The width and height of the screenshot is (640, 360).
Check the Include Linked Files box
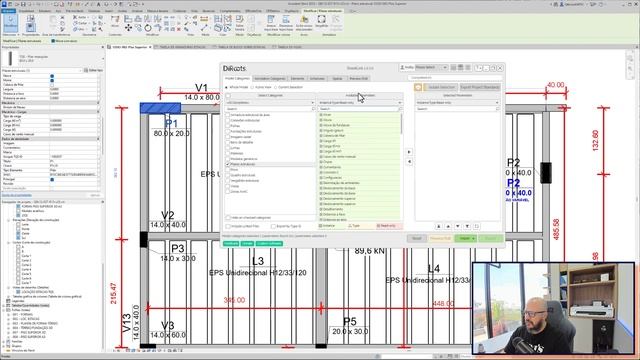click(228, 226)
